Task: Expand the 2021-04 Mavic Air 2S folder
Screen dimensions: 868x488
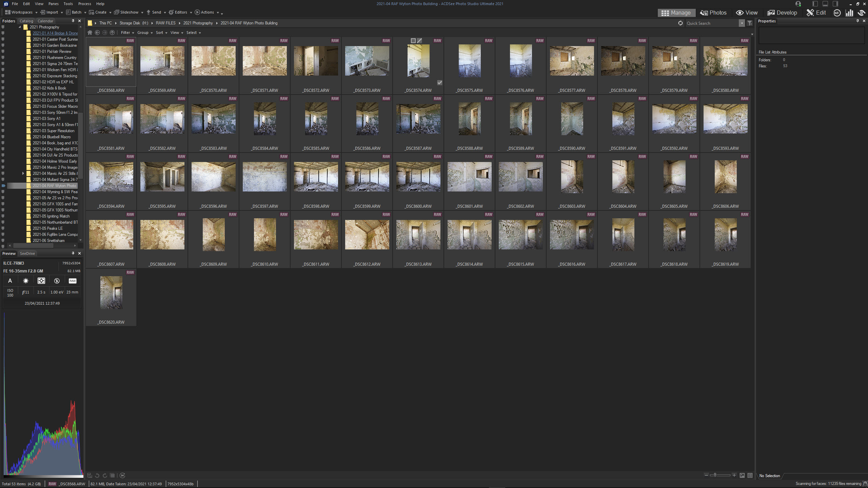Action: [x=23, y=174]
